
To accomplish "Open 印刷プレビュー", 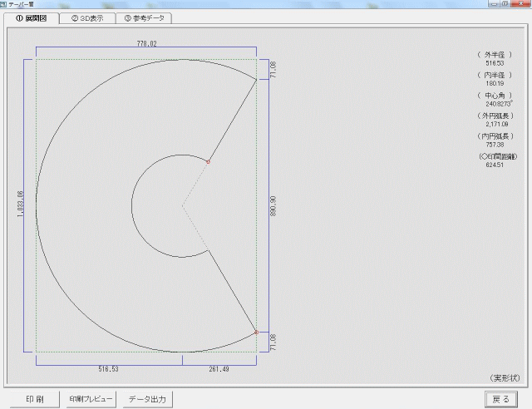I will 91,399.
